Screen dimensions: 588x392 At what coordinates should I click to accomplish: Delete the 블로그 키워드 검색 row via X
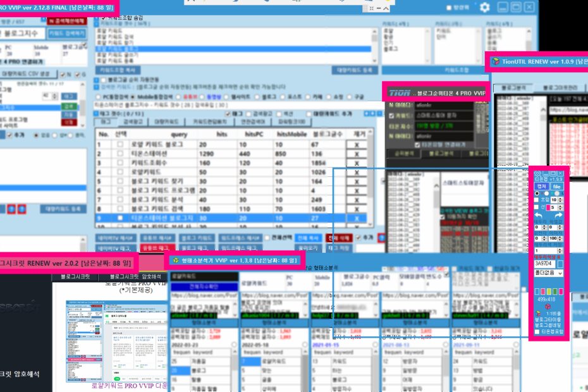point(357,209)
